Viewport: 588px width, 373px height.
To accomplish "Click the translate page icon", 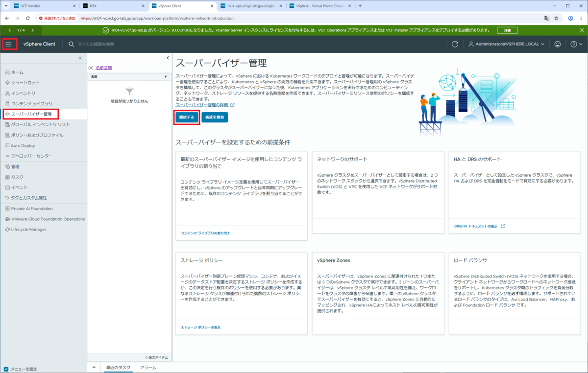I will pos(546,18).
